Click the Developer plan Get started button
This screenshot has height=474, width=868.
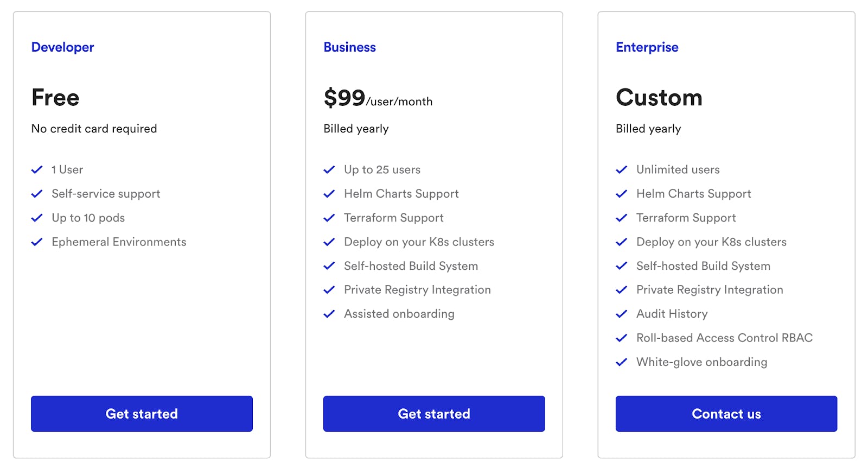[142, 414]
